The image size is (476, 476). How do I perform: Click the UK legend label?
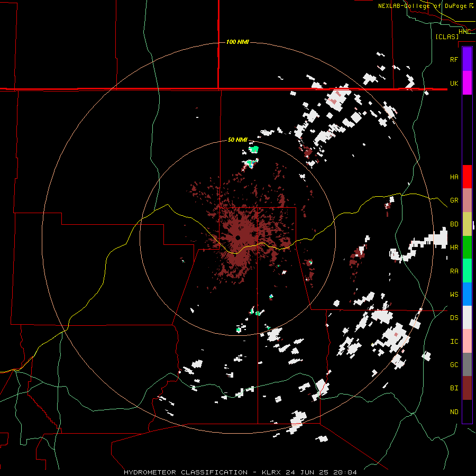pos(454,83)
